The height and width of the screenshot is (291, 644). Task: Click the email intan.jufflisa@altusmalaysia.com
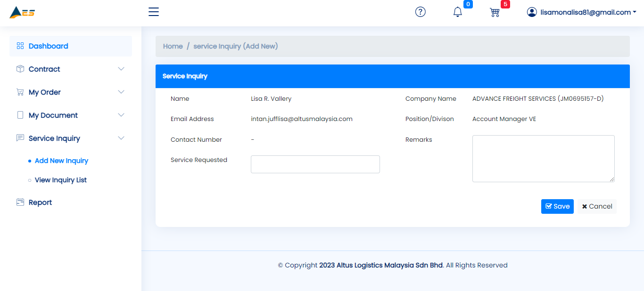click(302, 119)
